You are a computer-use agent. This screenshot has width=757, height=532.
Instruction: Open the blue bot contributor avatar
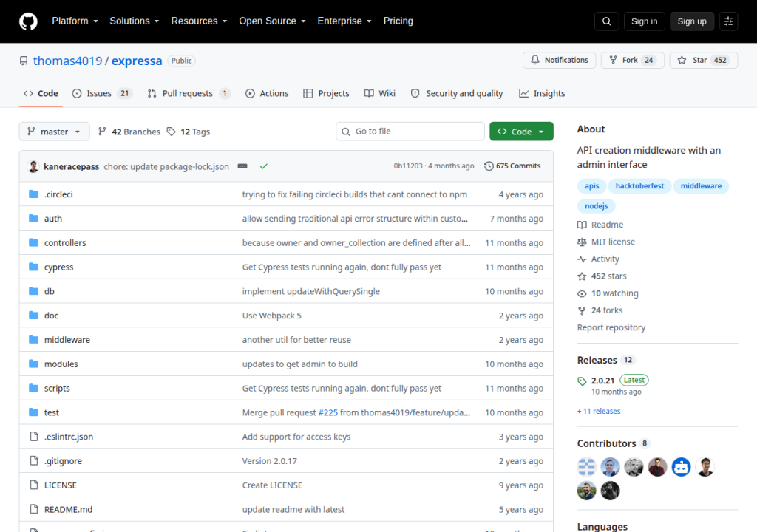coord(681,467)
